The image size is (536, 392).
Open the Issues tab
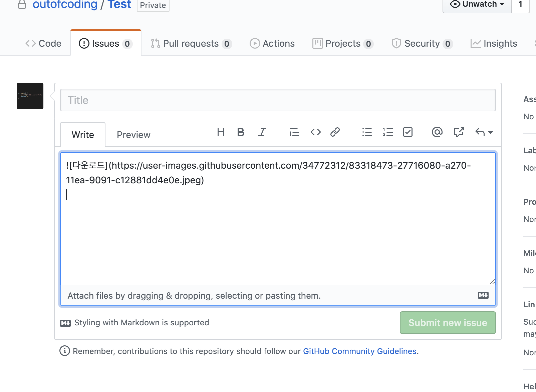[x=106, y=44]
